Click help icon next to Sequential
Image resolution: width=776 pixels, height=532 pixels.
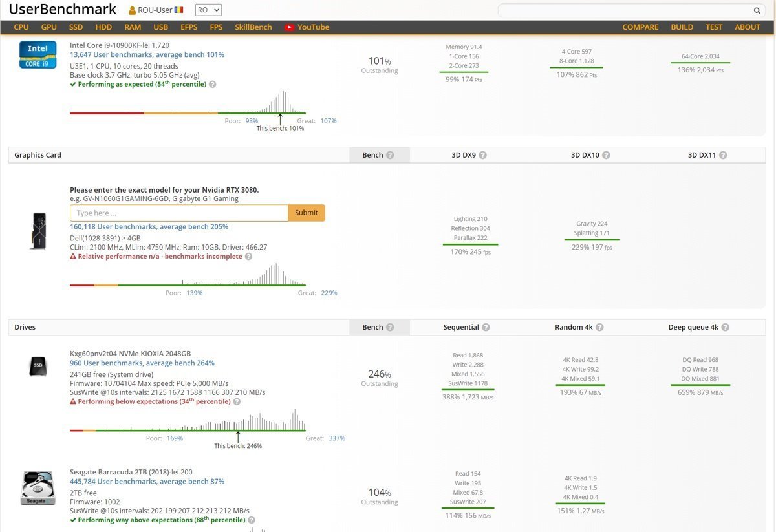tap(486, 327)
